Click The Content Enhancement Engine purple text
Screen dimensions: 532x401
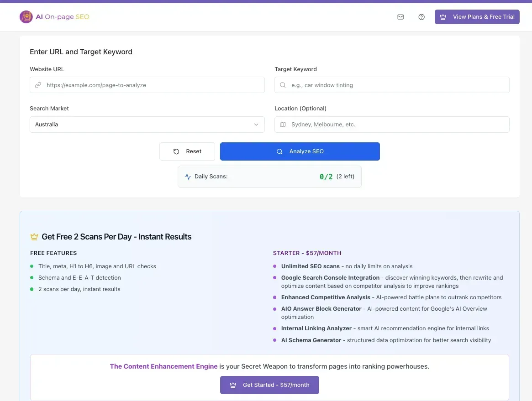tap(163, 366)
